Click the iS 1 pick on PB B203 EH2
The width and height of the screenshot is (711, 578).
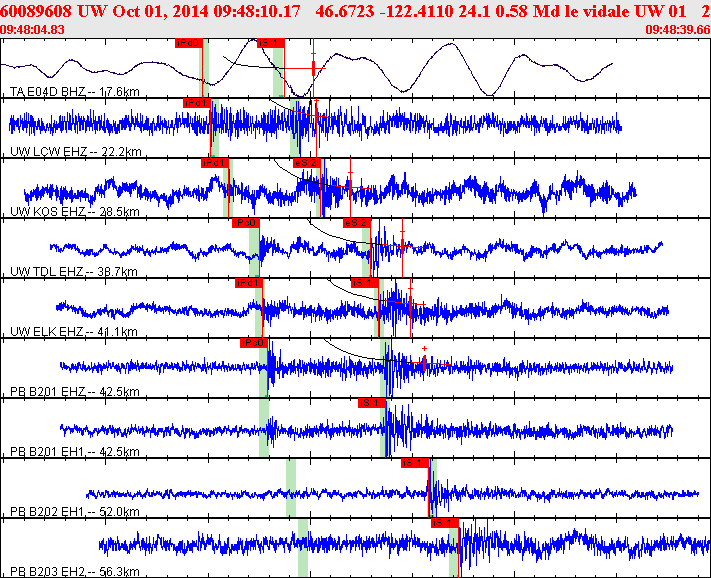point(445,523)
